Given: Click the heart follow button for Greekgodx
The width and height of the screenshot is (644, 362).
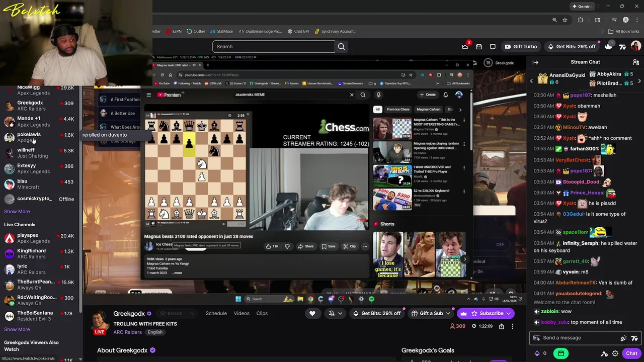Looking at the screenshot, I should pyautogui.click(x=312, y=313).
